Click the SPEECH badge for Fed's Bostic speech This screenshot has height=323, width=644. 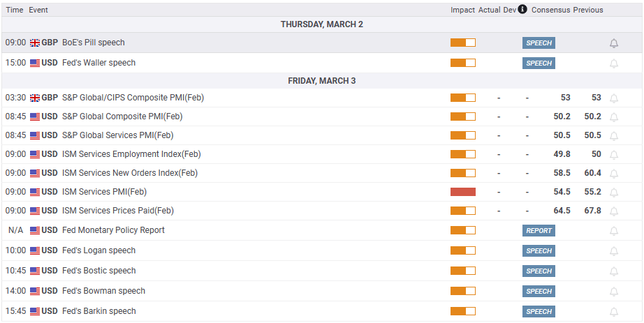539,271
